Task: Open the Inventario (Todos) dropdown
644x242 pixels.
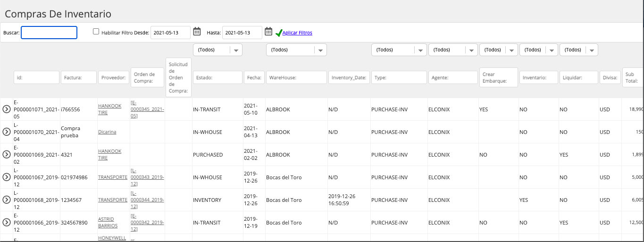Action: pos(539,50)
